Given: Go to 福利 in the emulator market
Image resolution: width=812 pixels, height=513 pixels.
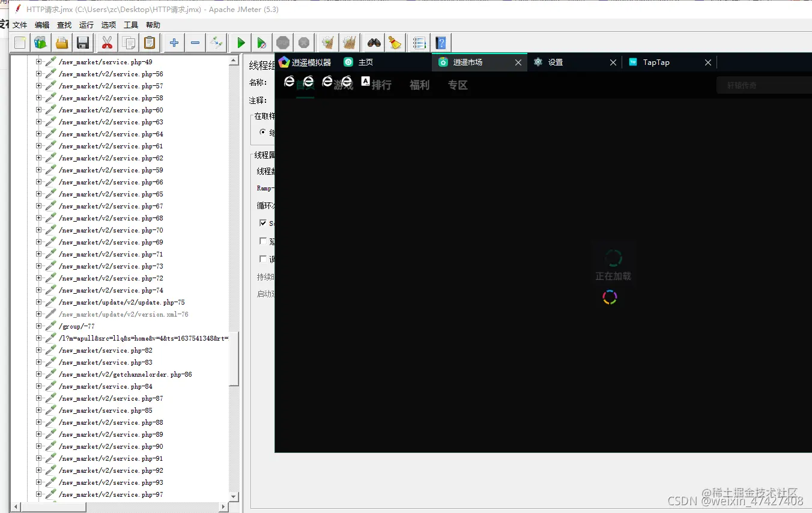Looking at the screenshot, I should click(420, 85).
